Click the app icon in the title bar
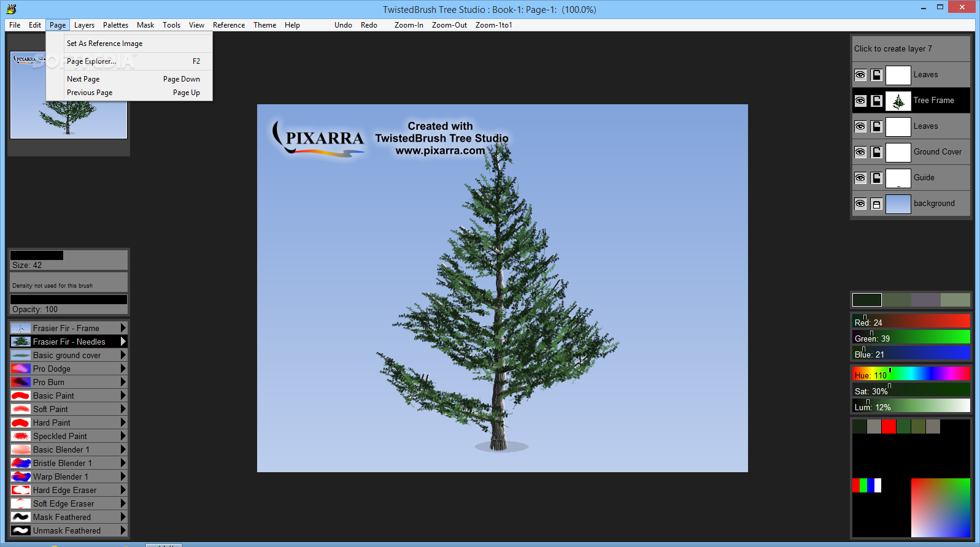 click(11, 9)
